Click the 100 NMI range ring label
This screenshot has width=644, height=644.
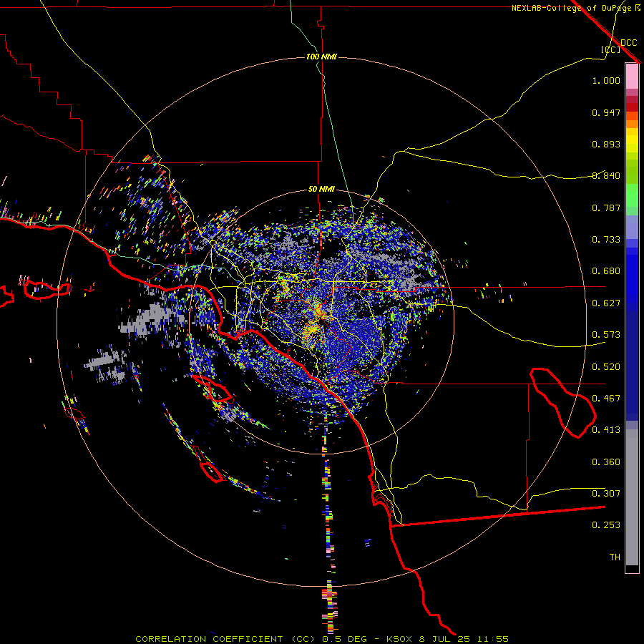pyautogui.click(x=321, y=57)
